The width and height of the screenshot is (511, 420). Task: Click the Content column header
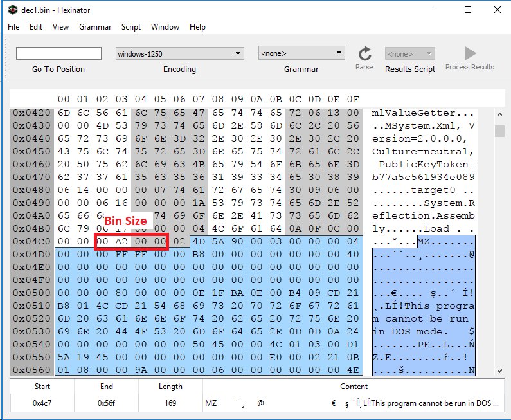[x=354, y=387]
